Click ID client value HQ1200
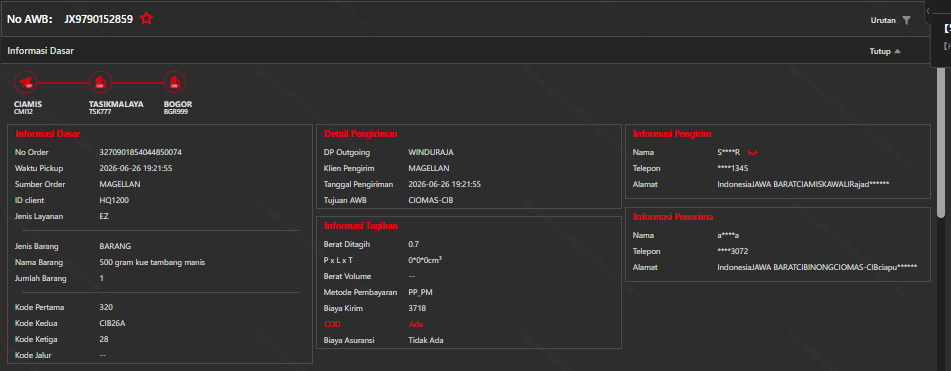 point(114,200)
